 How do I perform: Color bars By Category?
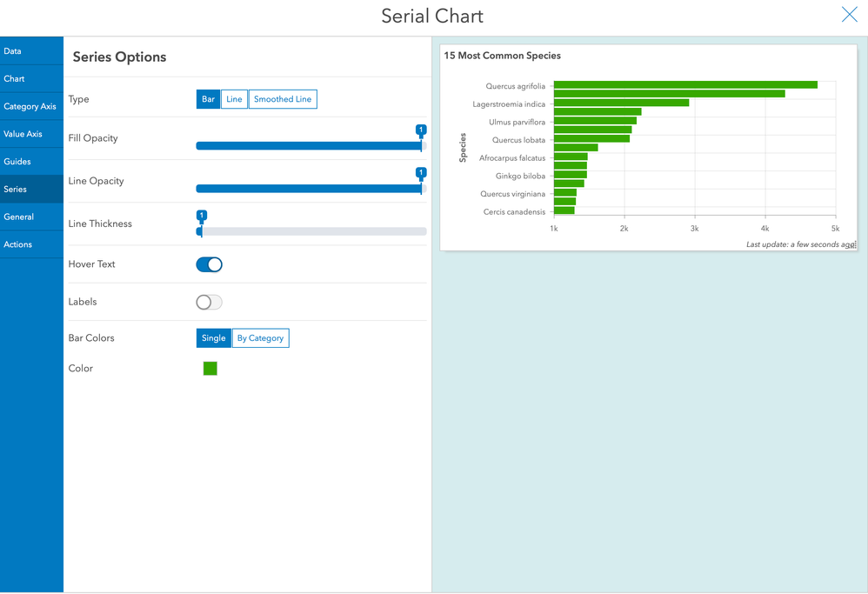[x=260, y=338]
